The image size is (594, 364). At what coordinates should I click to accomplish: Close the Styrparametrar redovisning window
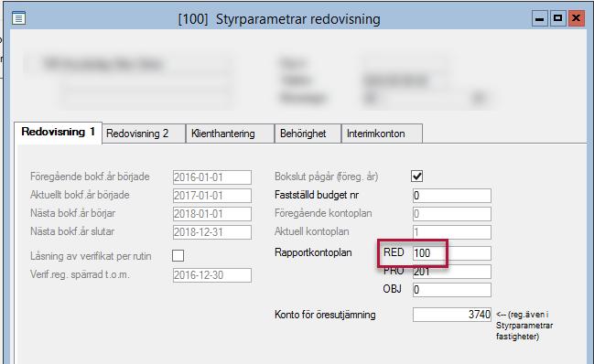[577, 18]
